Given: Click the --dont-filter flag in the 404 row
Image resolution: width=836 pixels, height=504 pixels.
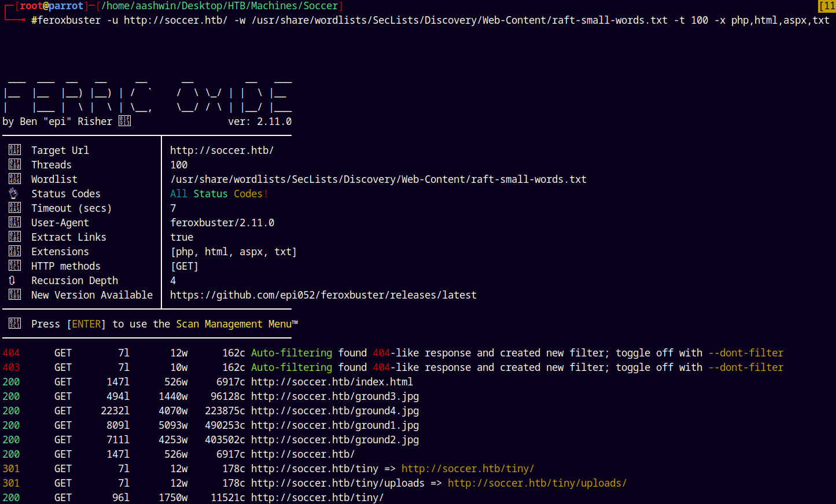Looking at the screenshot, I should 746,353.
